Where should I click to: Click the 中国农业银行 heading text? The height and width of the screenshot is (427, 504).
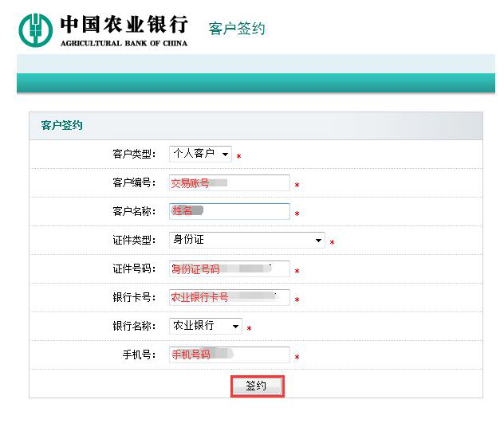tap(124, 25)
